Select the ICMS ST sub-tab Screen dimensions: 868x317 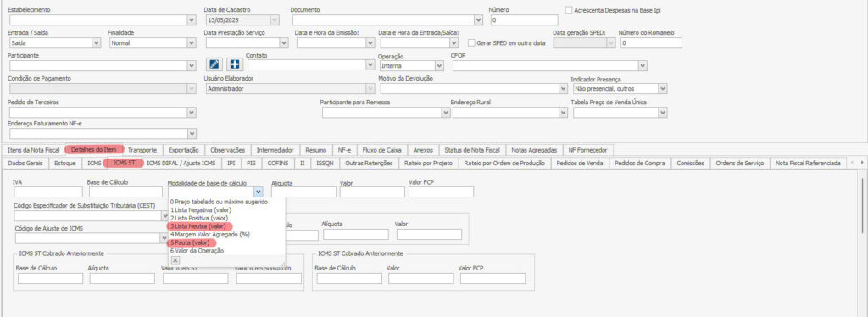click(124, 164)
